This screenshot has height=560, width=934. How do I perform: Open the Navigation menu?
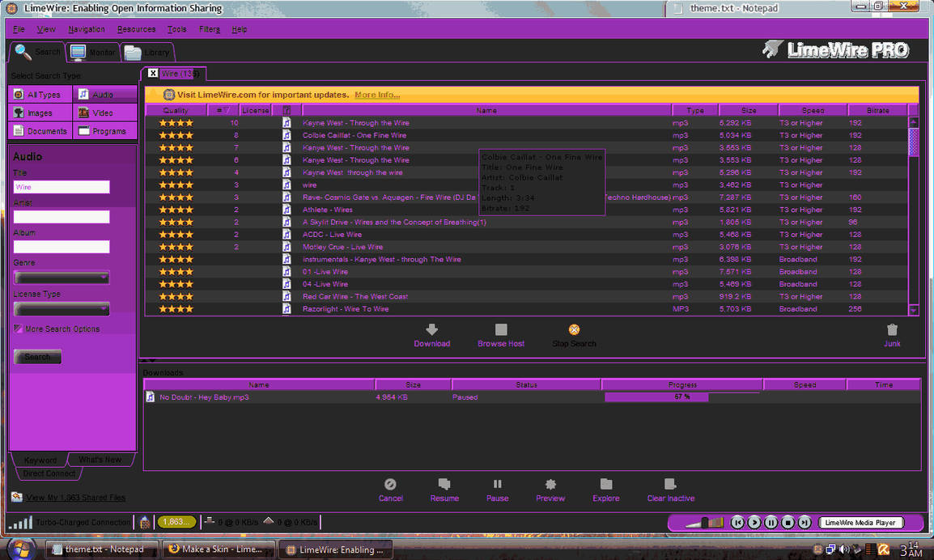coord(86,28)
